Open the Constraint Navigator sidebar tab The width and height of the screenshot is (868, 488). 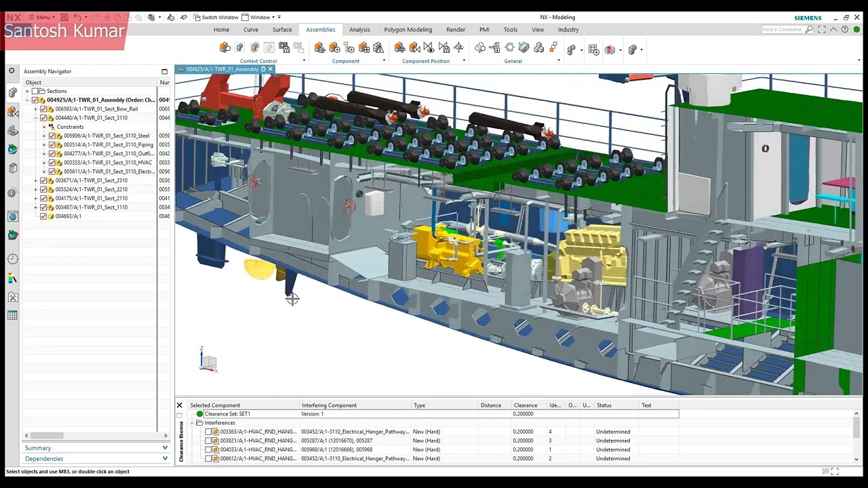tap(12, 112)
